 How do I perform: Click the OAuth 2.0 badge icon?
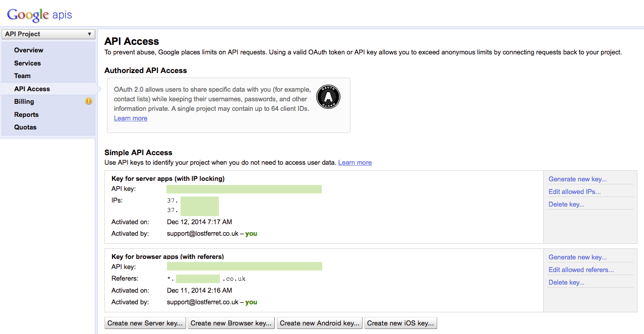[x=328, y=97]
